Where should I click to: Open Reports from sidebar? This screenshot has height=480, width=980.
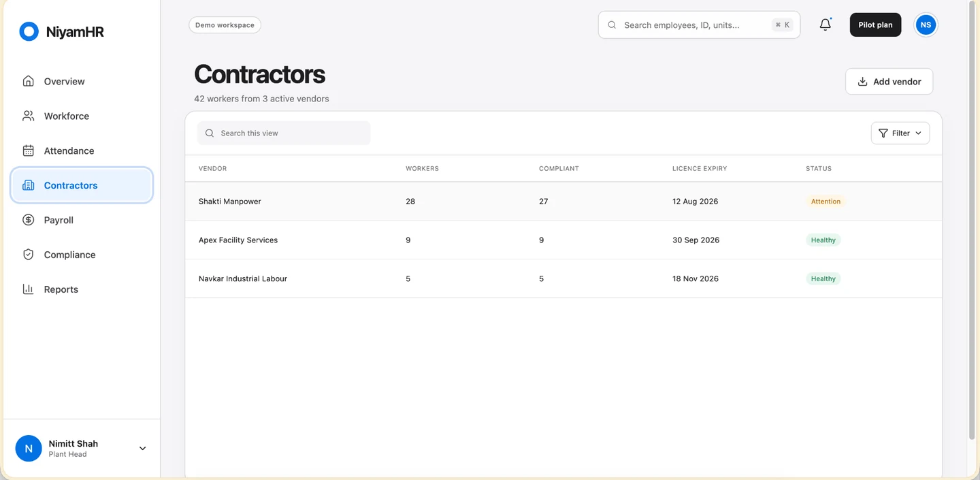(82, 289)
